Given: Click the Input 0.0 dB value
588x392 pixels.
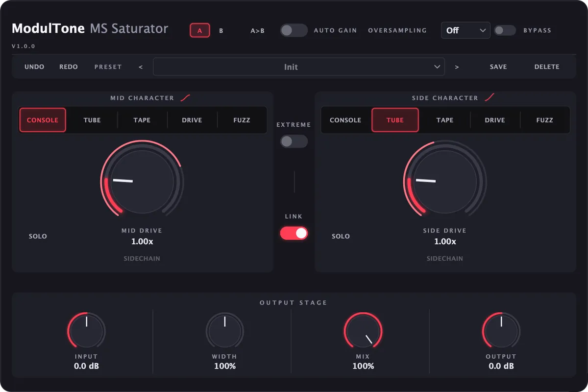Looking at the screenshot, I should click(x=87, y=366).
